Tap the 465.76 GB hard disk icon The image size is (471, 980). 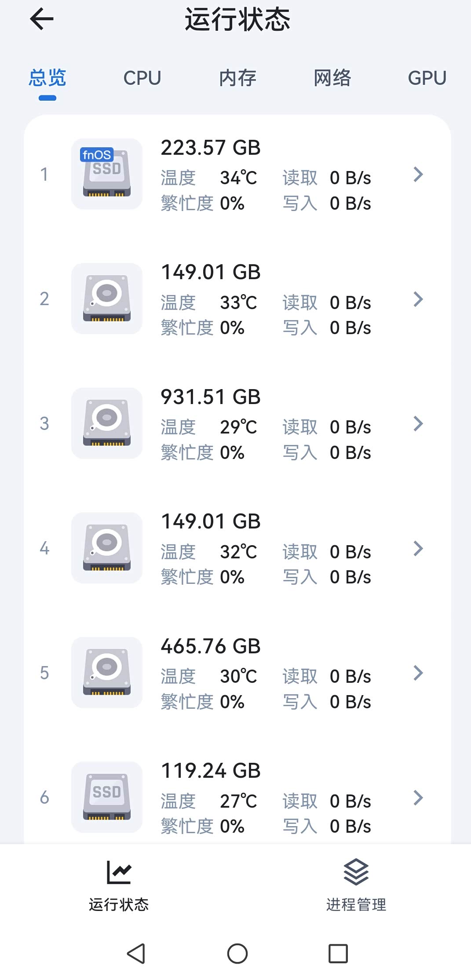pos(107,673)
